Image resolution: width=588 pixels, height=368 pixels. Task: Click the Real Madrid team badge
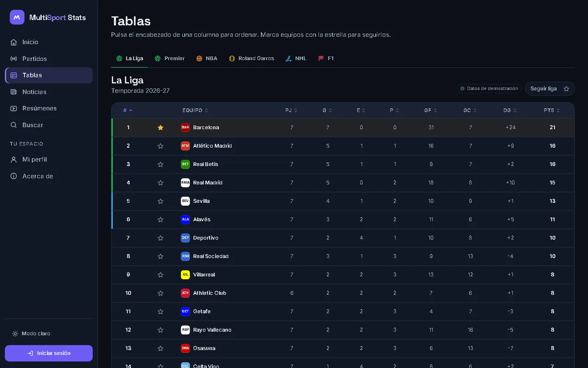tap(185, 183)
